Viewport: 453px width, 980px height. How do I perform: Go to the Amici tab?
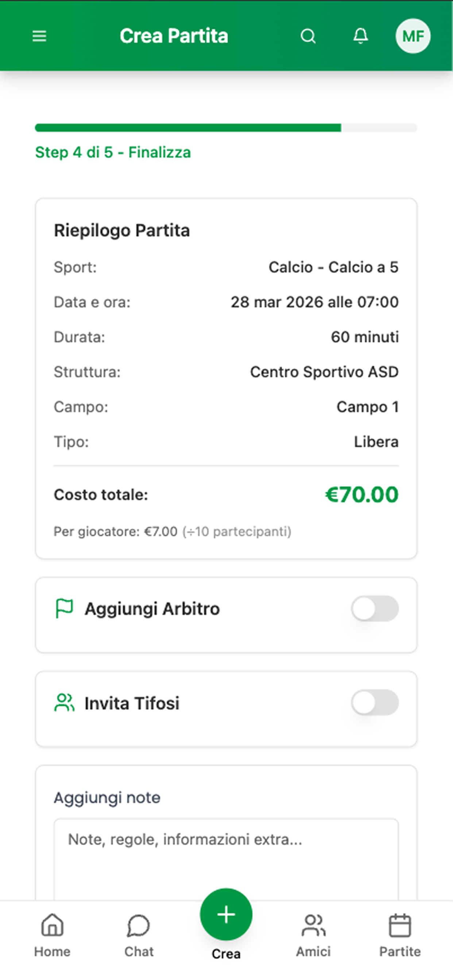click(313, 935)
